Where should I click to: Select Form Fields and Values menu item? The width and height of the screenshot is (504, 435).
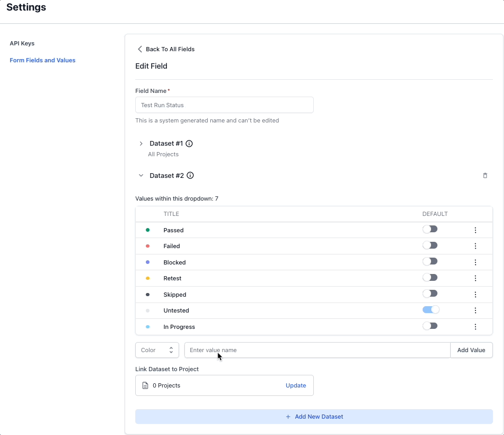[42, 60]
